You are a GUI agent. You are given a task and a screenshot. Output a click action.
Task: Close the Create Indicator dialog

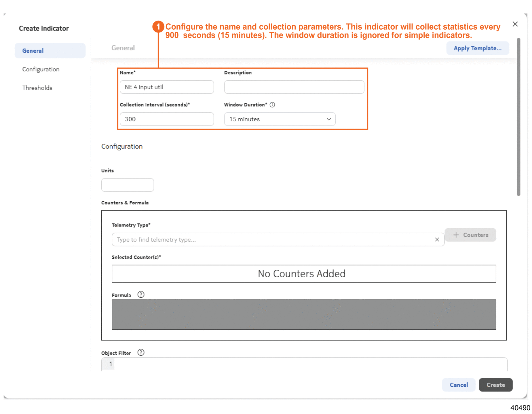click(515, 24)
